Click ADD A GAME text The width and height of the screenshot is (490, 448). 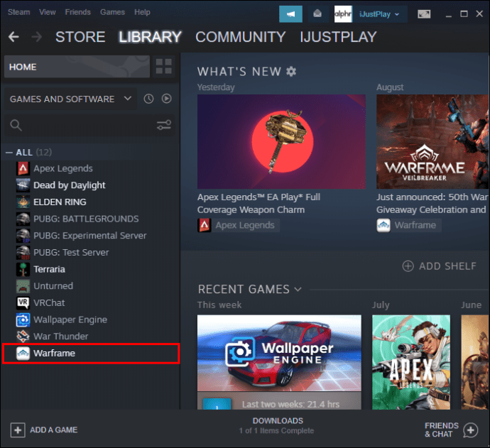click(54, 430)
